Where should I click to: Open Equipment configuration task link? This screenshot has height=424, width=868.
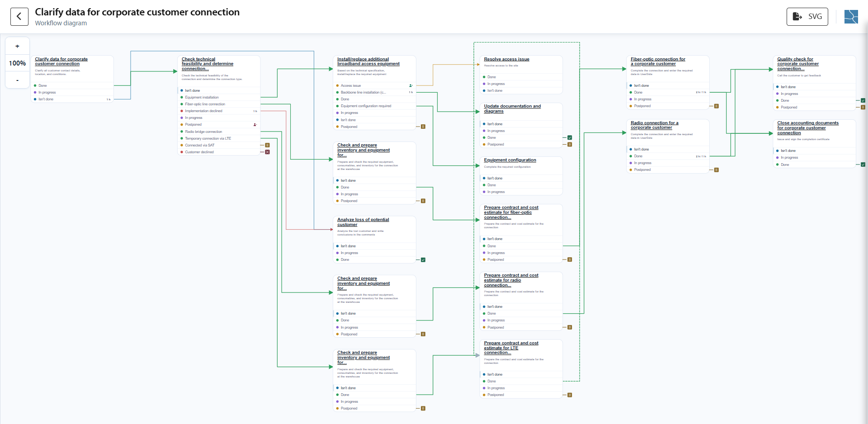(x=510, y=160)
